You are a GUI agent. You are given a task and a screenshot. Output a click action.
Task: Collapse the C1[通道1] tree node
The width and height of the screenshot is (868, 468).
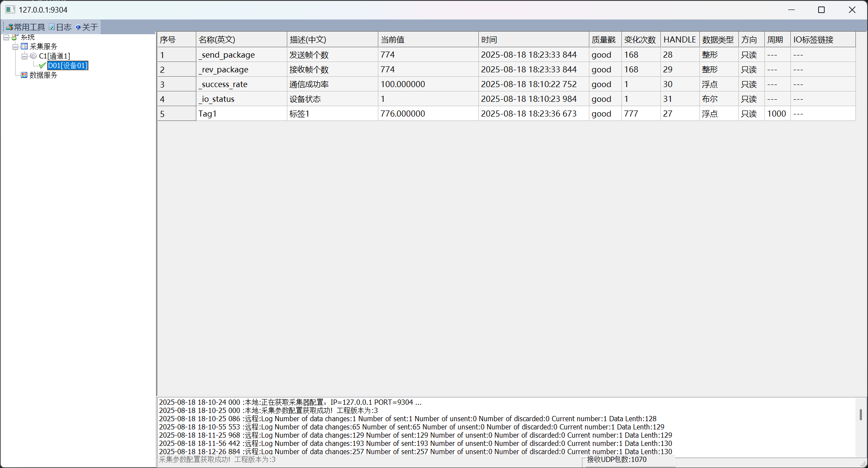tap(24, 56)
